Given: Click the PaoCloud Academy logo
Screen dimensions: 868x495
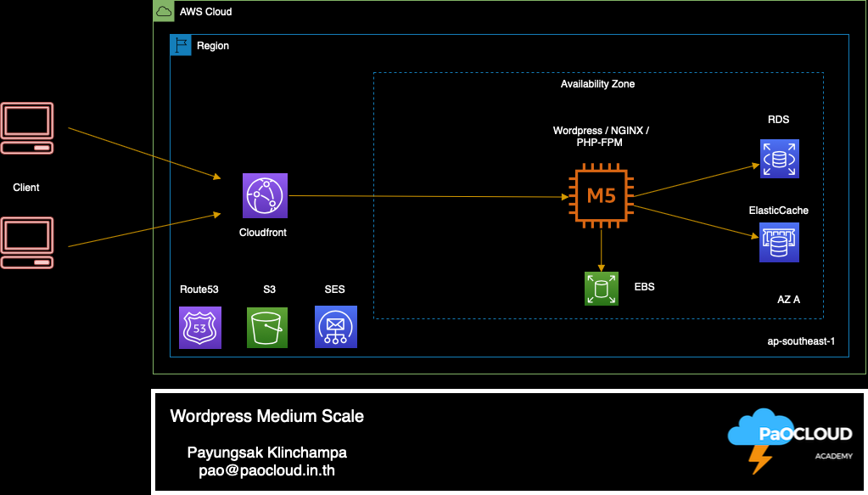Looking at the screenshot, I should click(791, 440).
